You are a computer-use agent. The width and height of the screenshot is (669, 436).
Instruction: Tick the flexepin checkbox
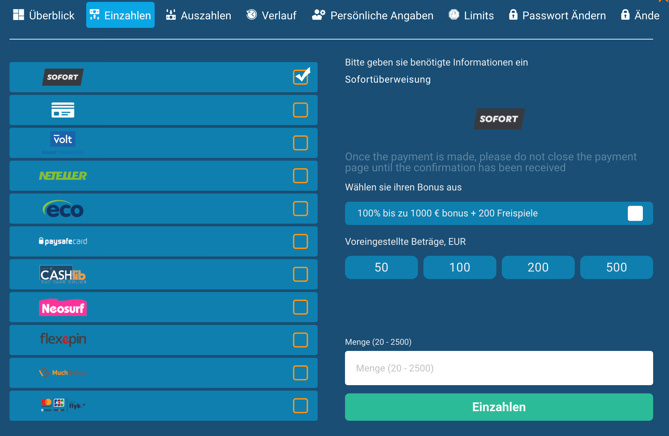(x=300, y=340)
